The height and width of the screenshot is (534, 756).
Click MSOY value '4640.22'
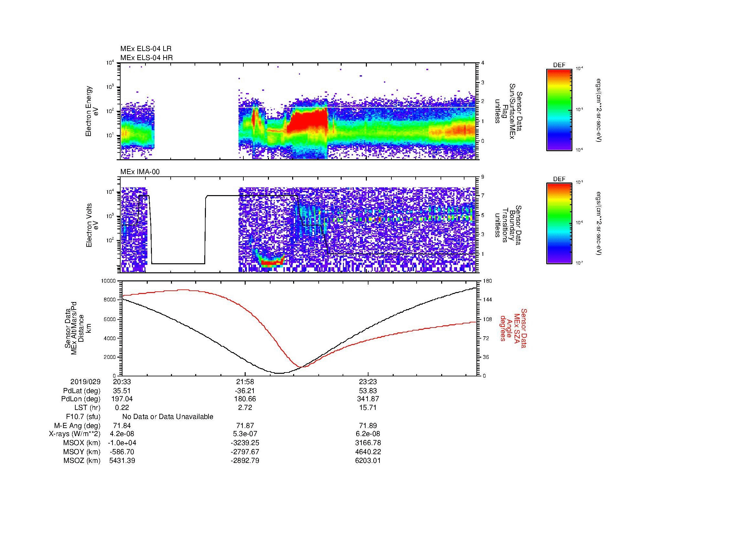[x=368, y=452]
